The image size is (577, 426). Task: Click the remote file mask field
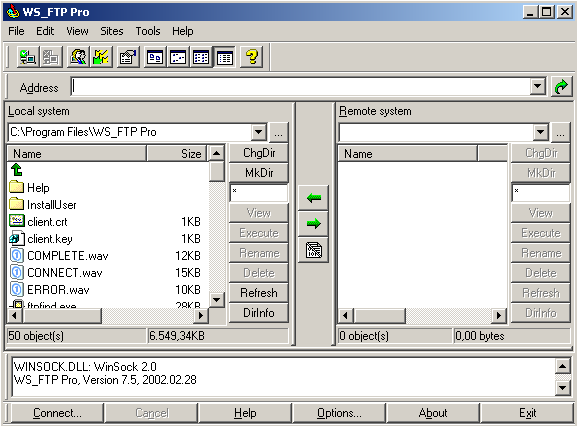pyautogui.click(x=541, y=193)
